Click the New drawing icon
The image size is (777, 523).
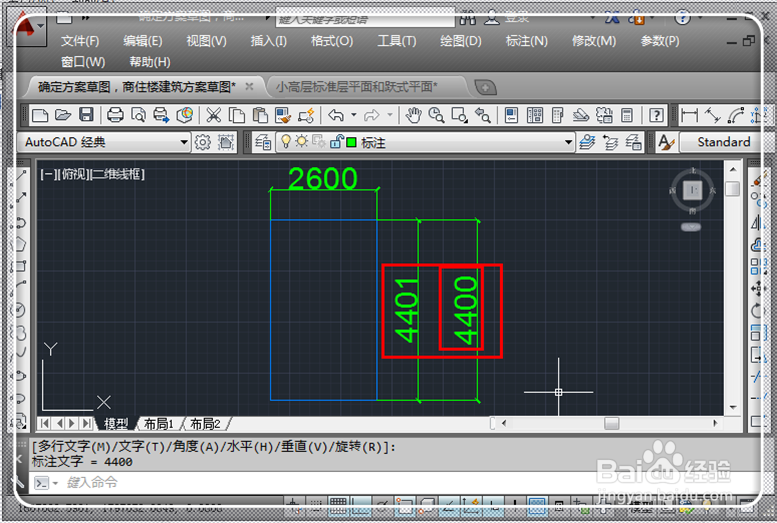coord(40,116)
